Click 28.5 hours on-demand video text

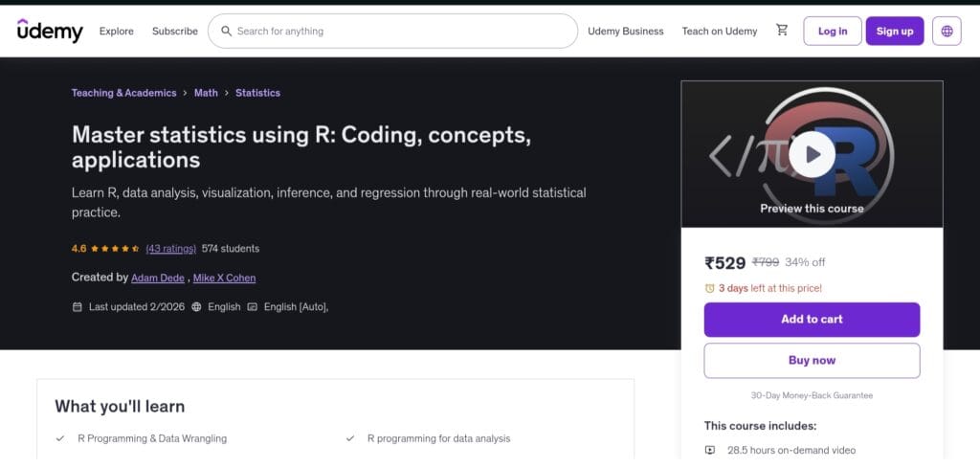[791, 450]
